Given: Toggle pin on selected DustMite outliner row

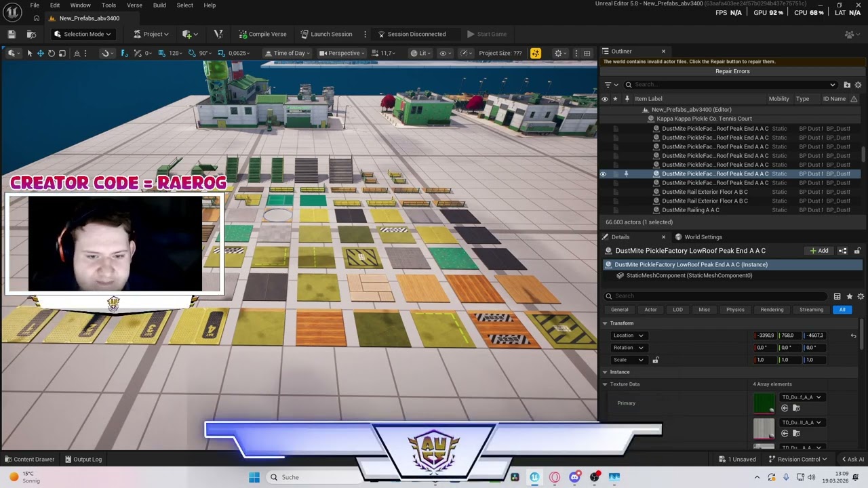Looking at the screenshot, I should [626, 174].
